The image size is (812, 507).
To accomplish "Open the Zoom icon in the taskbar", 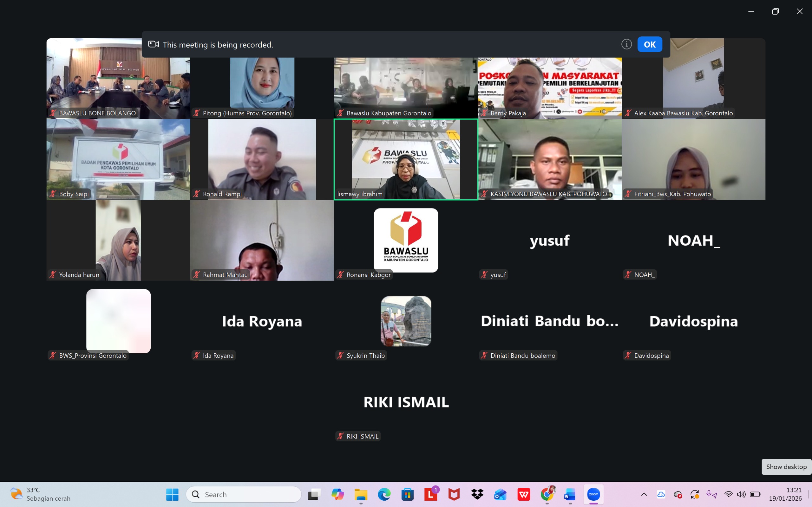I will [593, 494].
